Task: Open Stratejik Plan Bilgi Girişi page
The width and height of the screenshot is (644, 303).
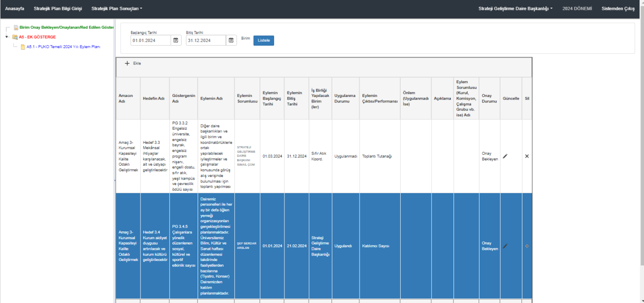Action: 58,8
